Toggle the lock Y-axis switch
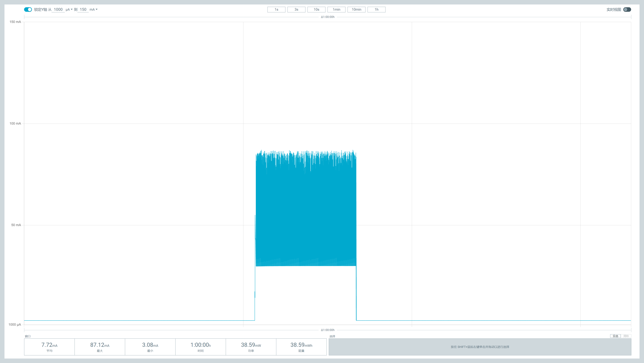The height and width of the screenshot is (363, 644). pyautogui.click(x=28, y=10)
